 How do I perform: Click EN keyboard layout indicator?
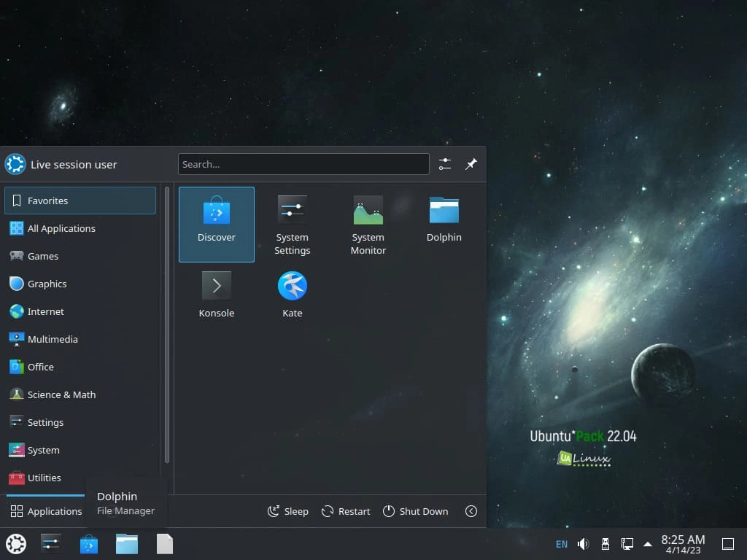tap(562, 544)
